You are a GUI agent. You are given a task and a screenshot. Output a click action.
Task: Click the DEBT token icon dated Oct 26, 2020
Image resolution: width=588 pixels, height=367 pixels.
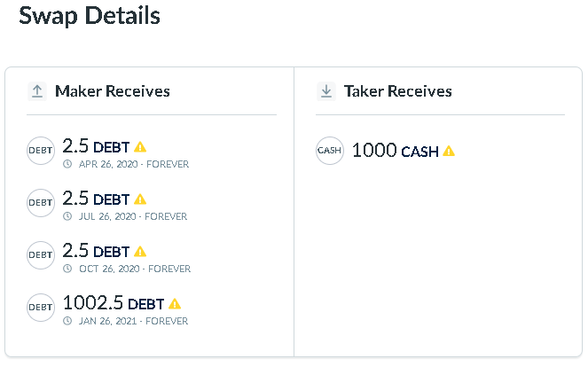[x=41, y=255]
